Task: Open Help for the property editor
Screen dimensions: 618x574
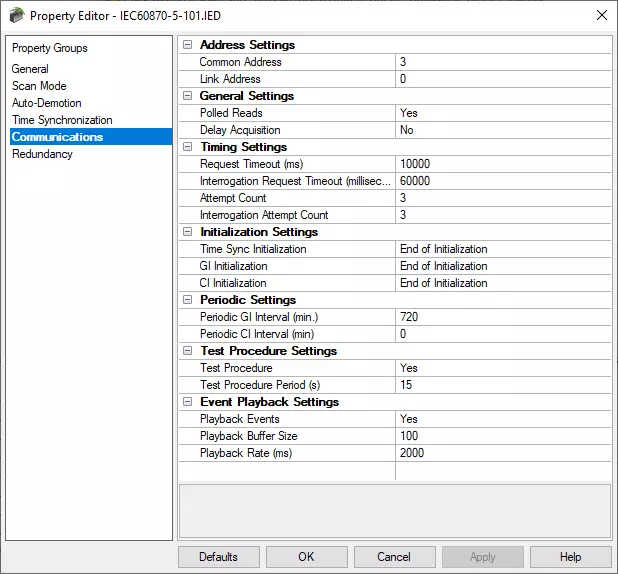Action: (571, 557)
